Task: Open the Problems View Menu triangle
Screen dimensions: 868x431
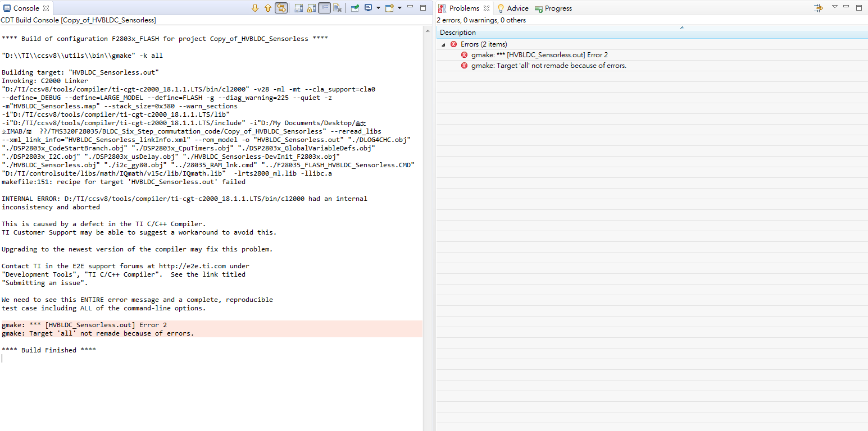Action: (x=835, y=7)
